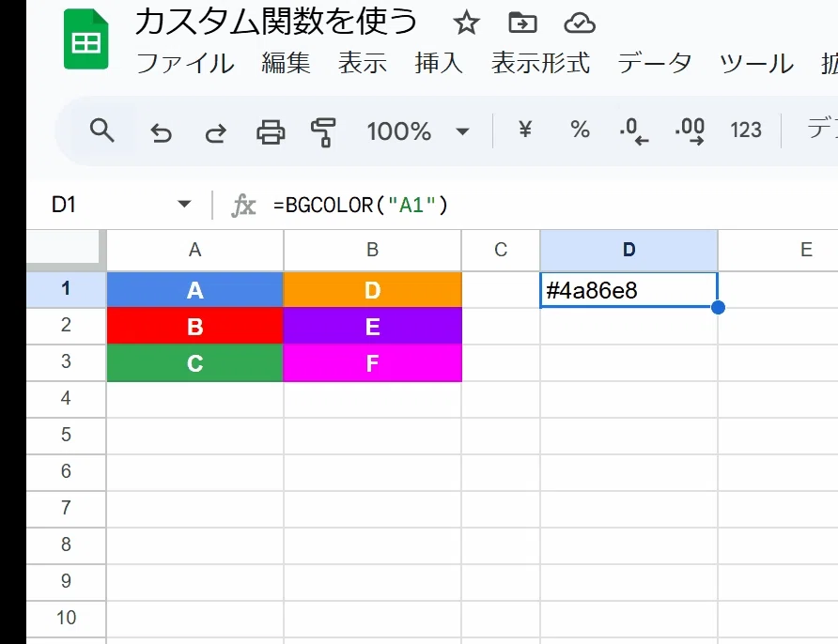Screen dimensions: 838x644
Task: Open the search menus magnifier
Action: [x=102, y=130]
